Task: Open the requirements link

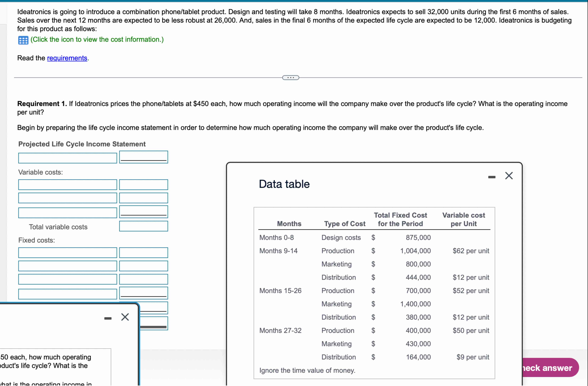Action: click(x=67, y=58)
